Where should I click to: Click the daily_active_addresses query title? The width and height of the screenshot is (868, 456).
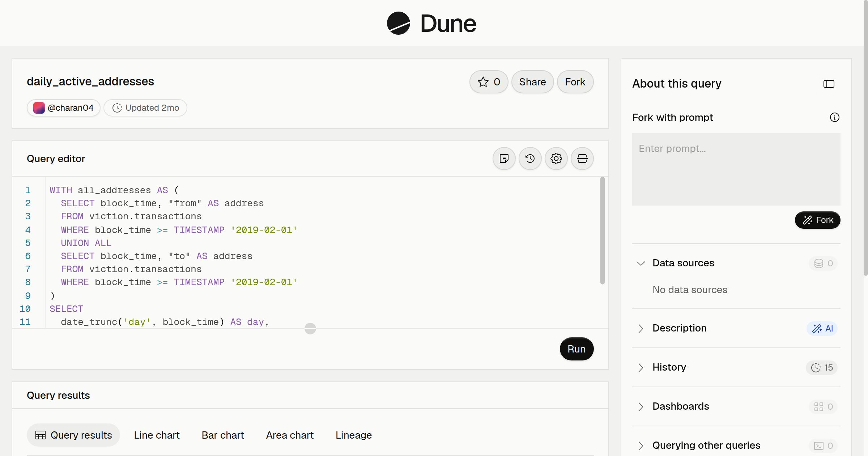(90, 81)
